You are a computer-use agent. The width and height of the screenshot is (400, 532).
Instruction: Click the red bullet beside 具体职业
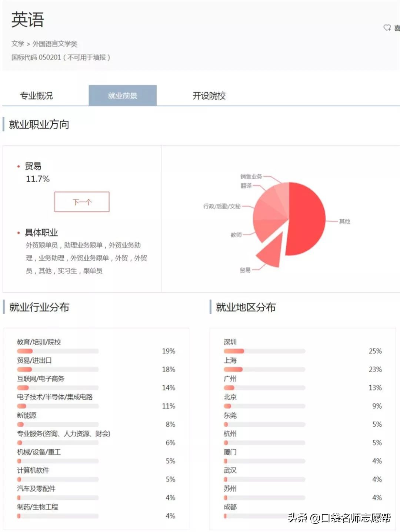click(19, 233)
